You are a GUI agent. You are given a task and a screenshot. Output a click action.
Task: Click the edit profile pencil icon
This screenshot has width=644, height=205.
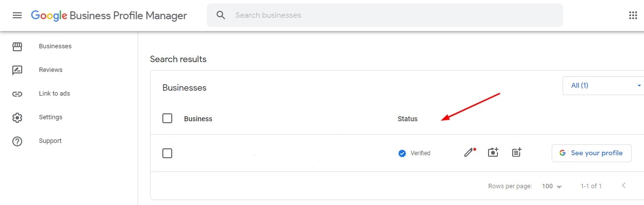click(x=469, y=153)
